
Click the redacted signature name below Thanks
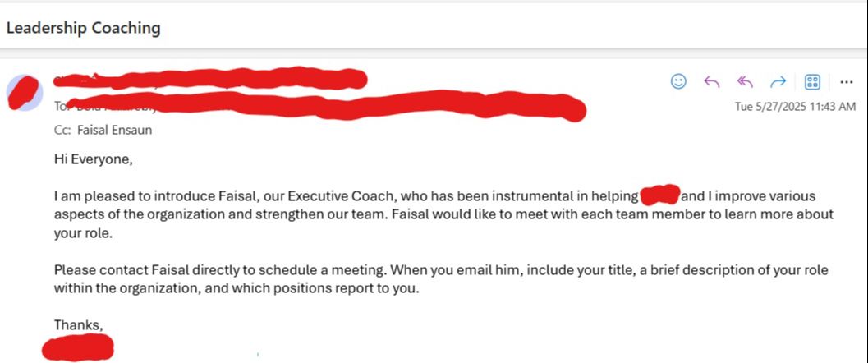point(77,347)
